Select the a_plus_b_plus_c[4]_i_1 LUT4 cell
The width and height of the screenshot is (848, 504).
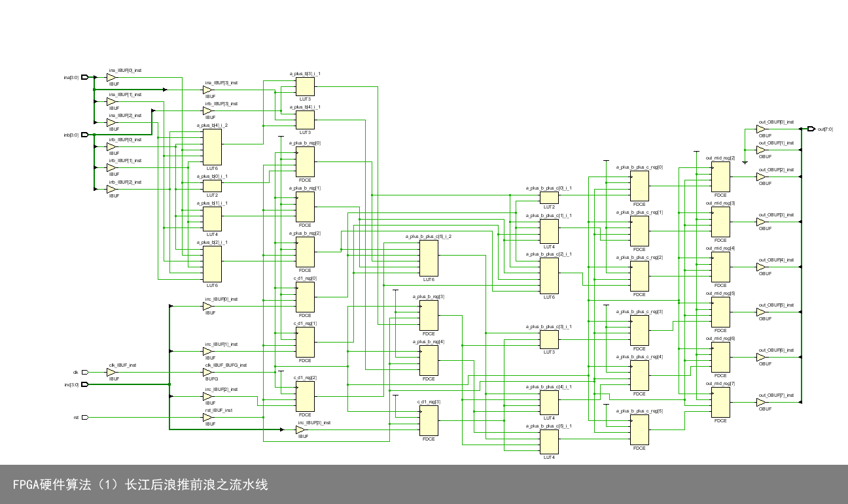click(x=549, y=402)
